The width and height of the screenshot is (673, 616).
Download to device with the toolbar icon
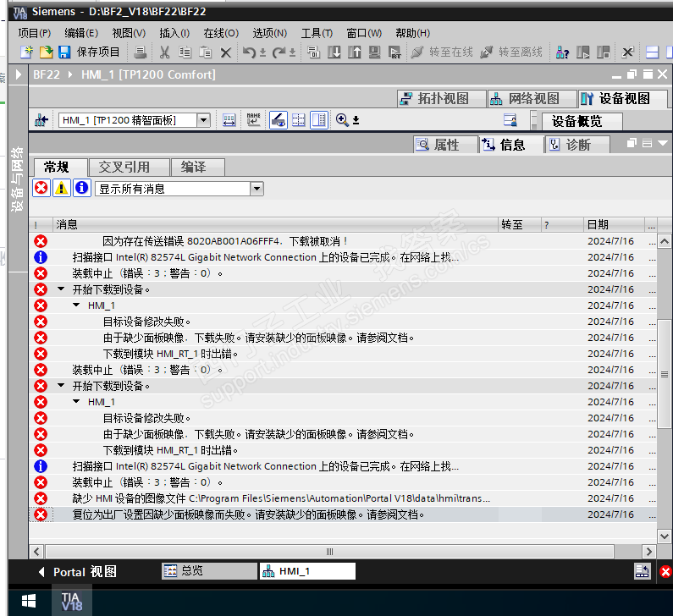[334, 52]
